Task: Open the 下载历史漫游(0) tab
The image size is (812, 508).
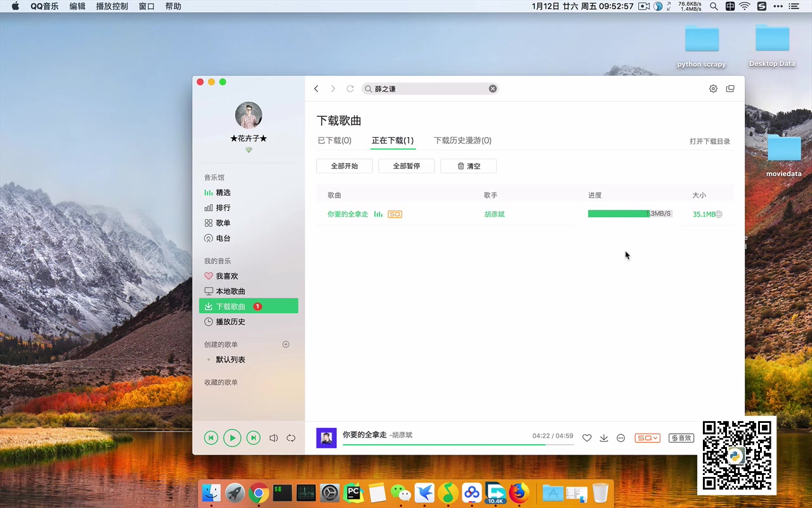Action: click(x=462, y=140)
